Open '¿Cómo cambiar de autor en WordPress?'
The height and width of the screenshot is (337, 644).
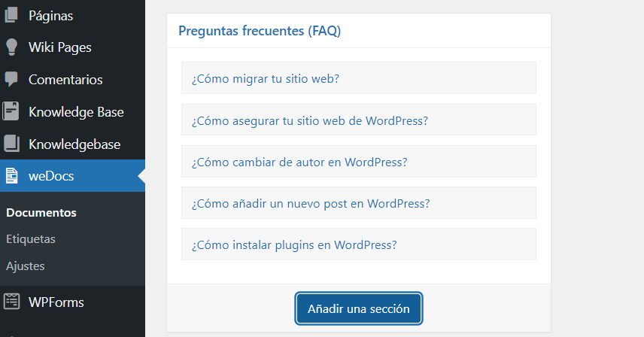(359, 161)
